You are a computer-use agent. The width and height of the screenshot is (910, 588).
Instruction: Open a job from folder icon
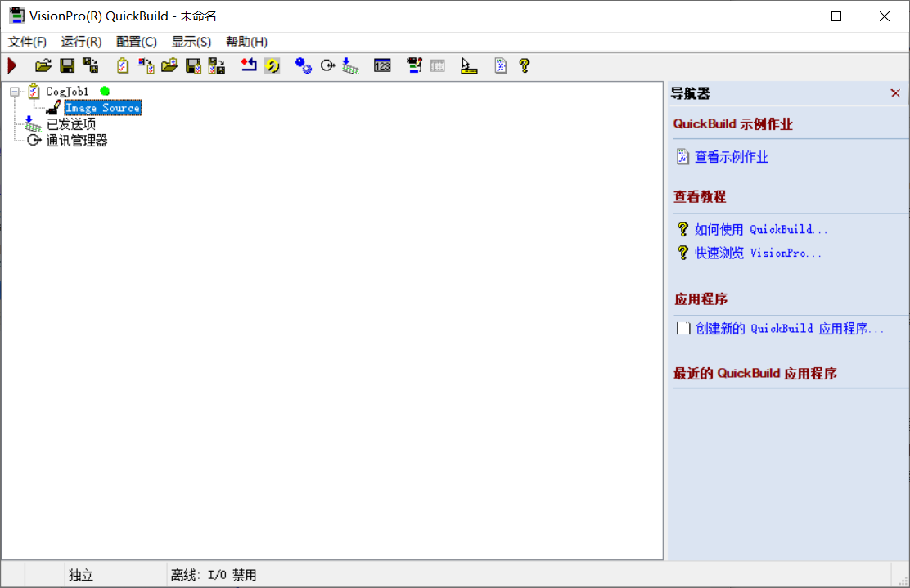[x=169, y=65]
